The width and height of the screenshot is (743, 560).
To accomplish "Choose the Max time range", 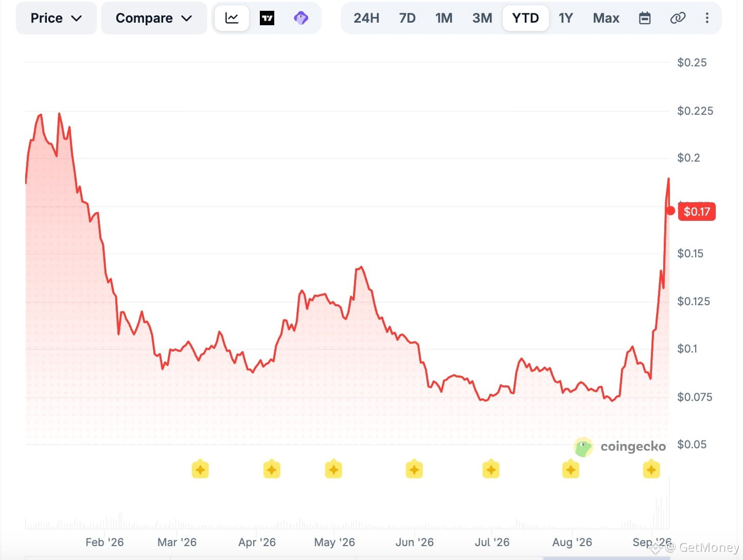I will pyautogui.click(x=606, y=19).
